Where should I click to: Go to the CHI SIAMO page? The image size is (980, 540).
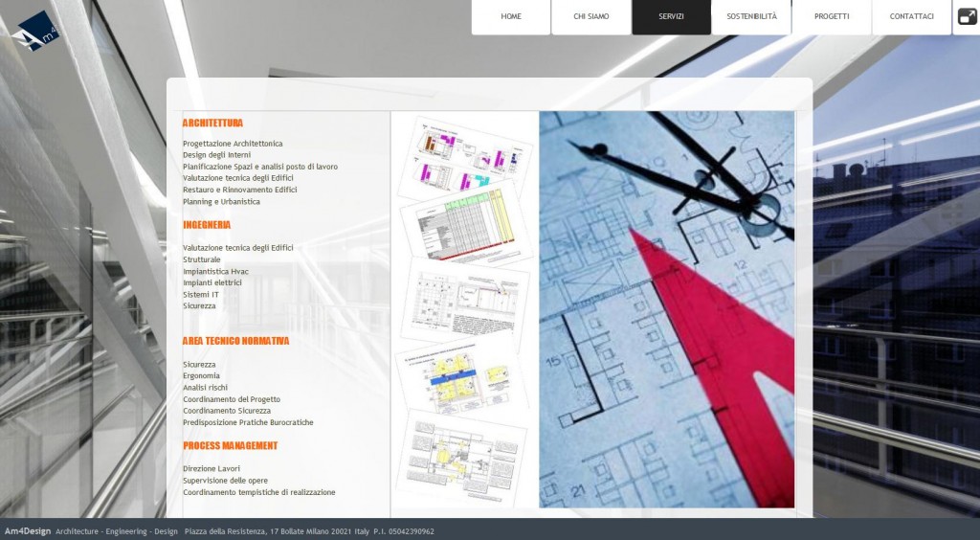pyautogui.click(x=591, y=16)
